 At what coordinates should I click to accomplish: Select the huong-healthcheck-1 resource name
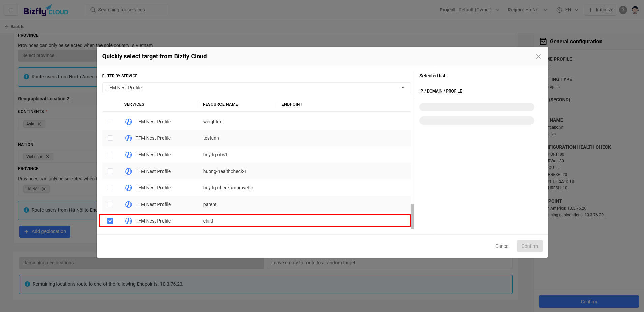225,171
